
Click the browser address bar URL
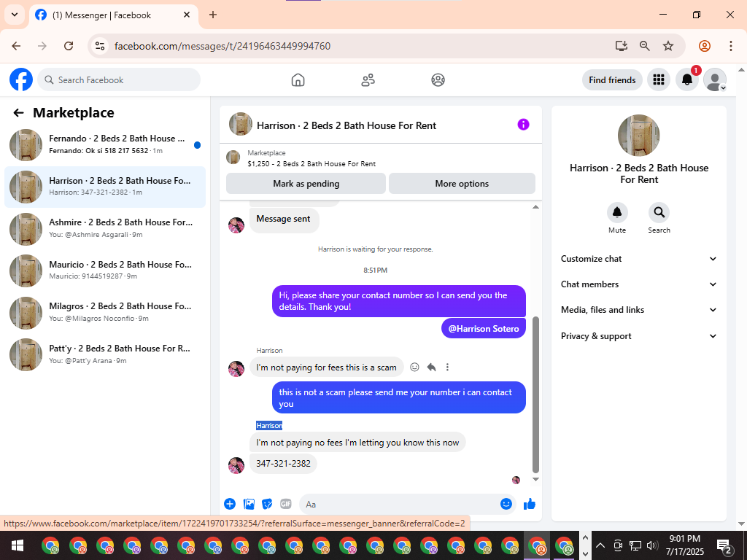[x=222, y=46]
